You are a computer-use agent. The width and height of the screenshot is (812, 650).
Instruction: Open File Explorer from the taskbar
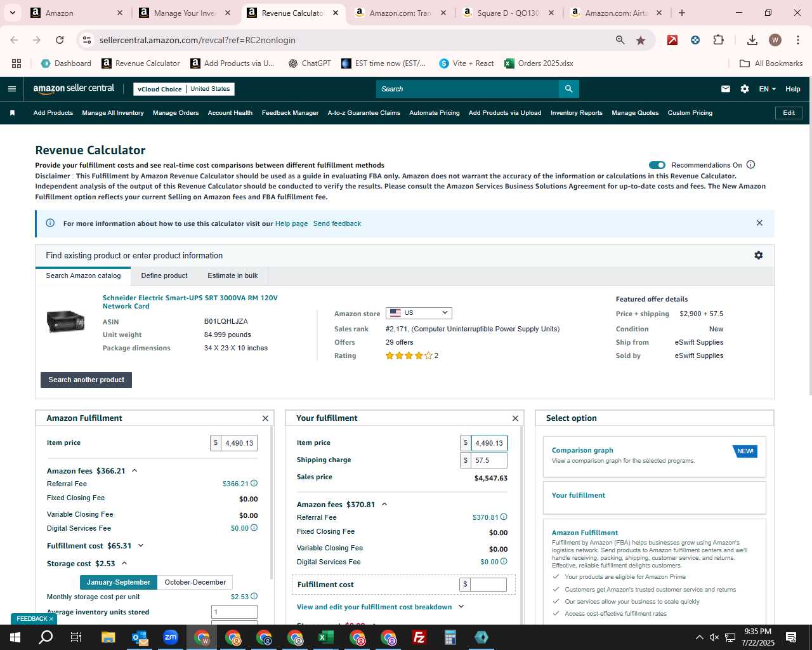point(108,637)
